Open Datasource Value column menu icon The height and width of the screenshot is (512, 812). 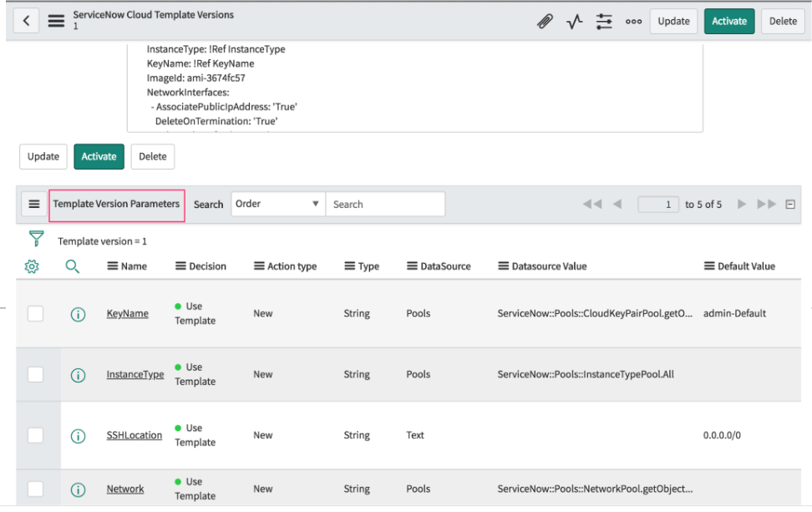[x=503, y=266]
